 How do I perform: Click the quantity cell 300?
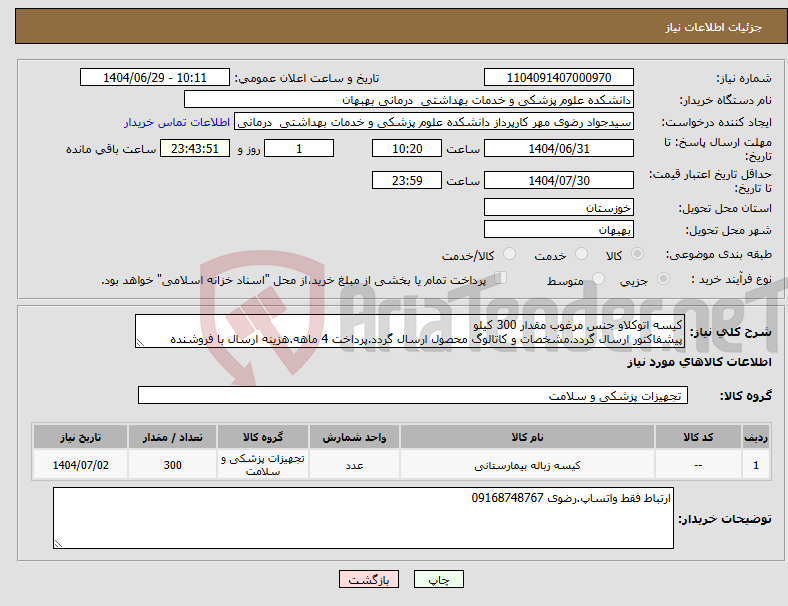click(172, 465)
